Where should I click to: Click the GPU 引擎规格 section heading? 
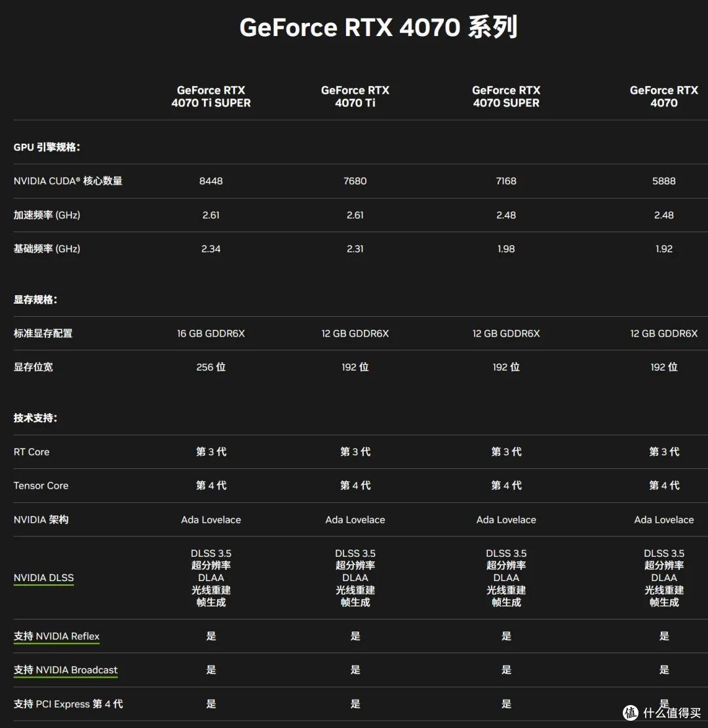coord(47,147)
